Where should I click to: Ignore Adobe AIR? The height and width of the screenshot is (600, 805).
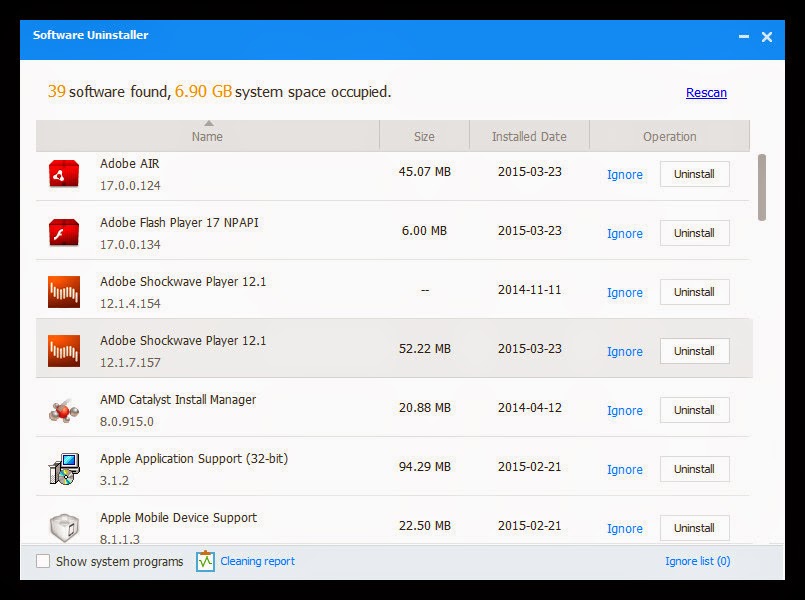625,175
